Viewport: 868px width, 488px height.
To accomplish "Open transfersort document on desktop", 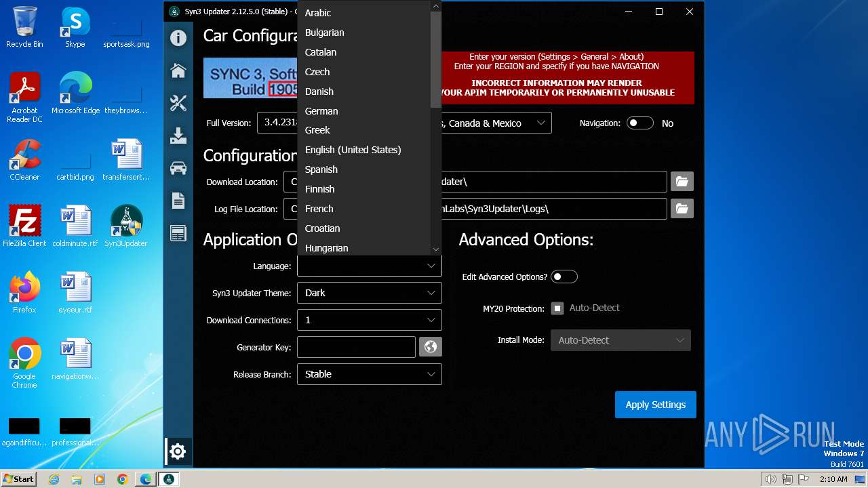I will pos(126,160).
